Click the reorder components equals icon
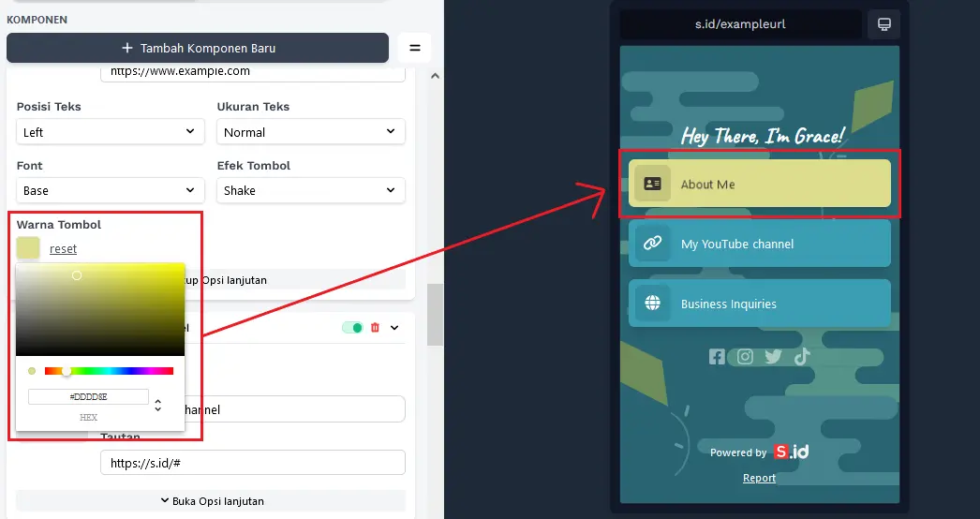The height and width of the screenshot is (519, 980). pyautogui.click(x=414, y=48)
